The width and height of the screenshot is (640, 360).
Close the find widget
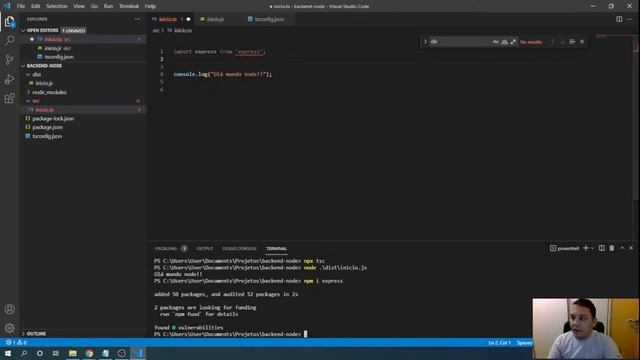point(582,42)
